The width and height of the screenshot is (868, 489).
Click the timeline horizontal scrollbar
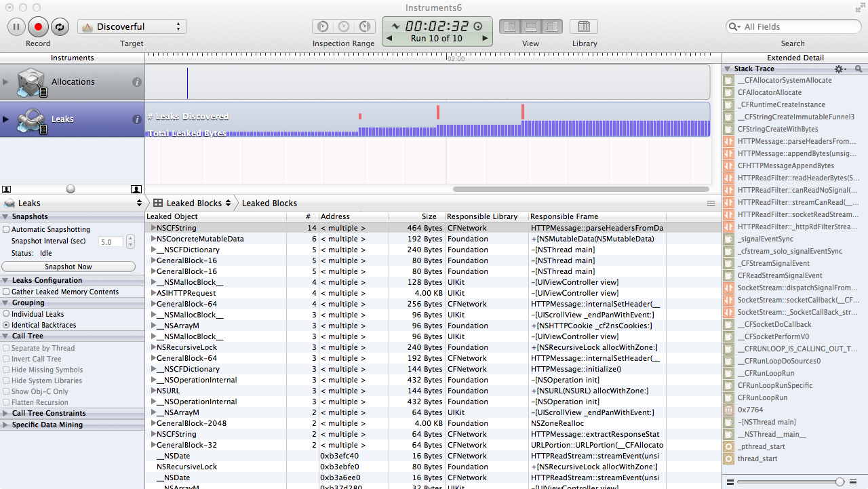(x=580, y=189)
